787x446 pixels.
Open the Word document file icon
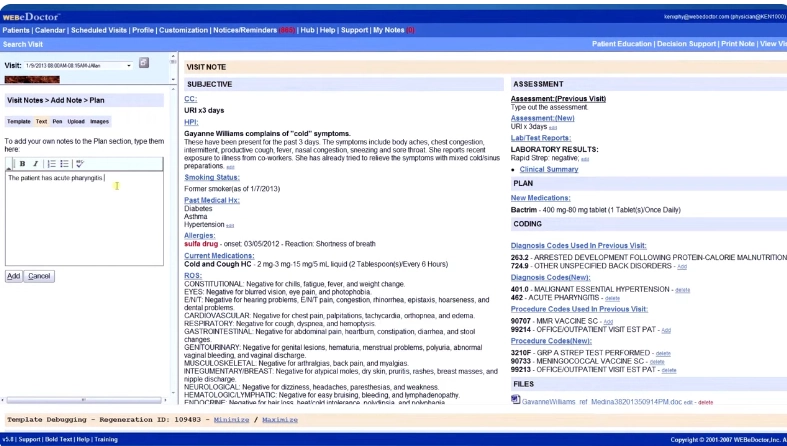pyautogui.click(x=515, y=400)
